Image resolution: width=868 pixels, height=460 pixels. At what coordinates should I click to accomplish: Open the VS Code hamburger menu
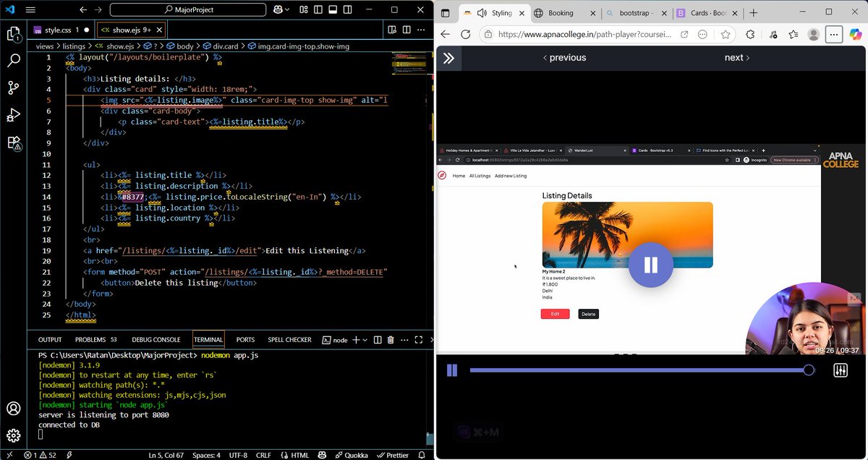30,10
